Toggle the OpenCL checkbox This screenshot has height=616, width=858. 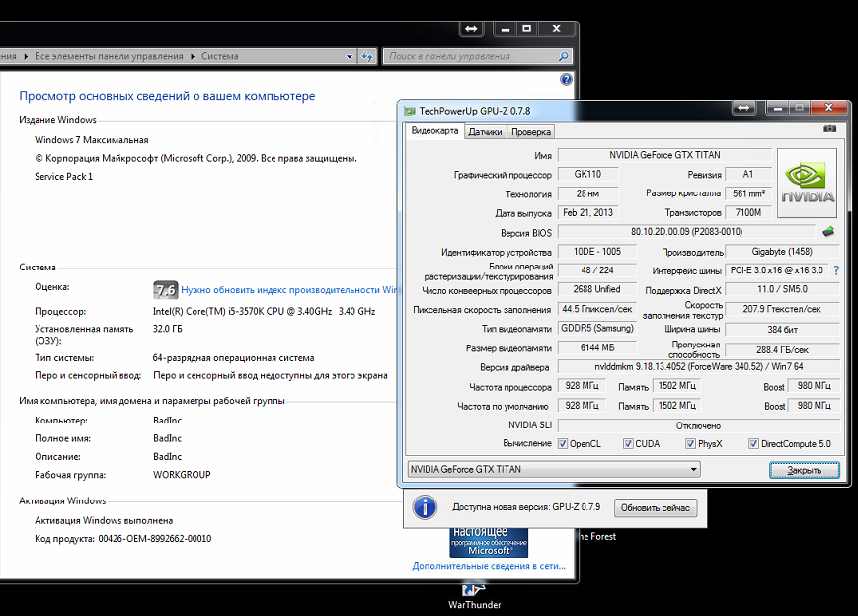563,443
